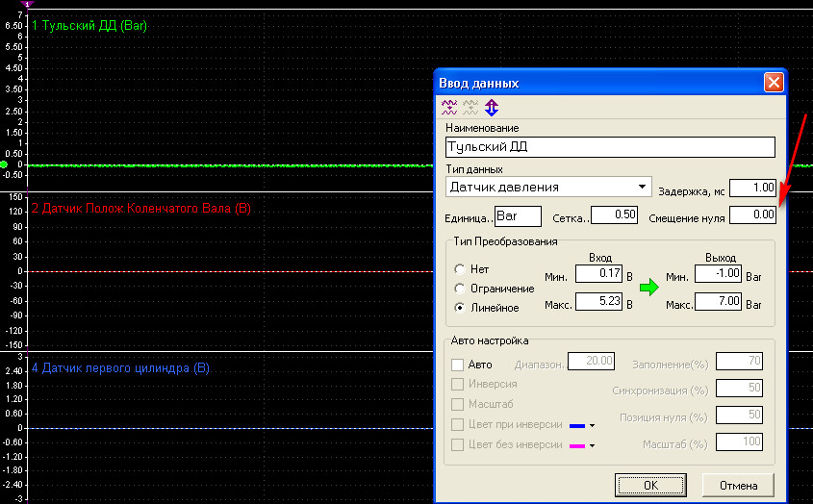
Task: Click the Выход Мин. field -1.00
Action: click(x=718, y=273)
